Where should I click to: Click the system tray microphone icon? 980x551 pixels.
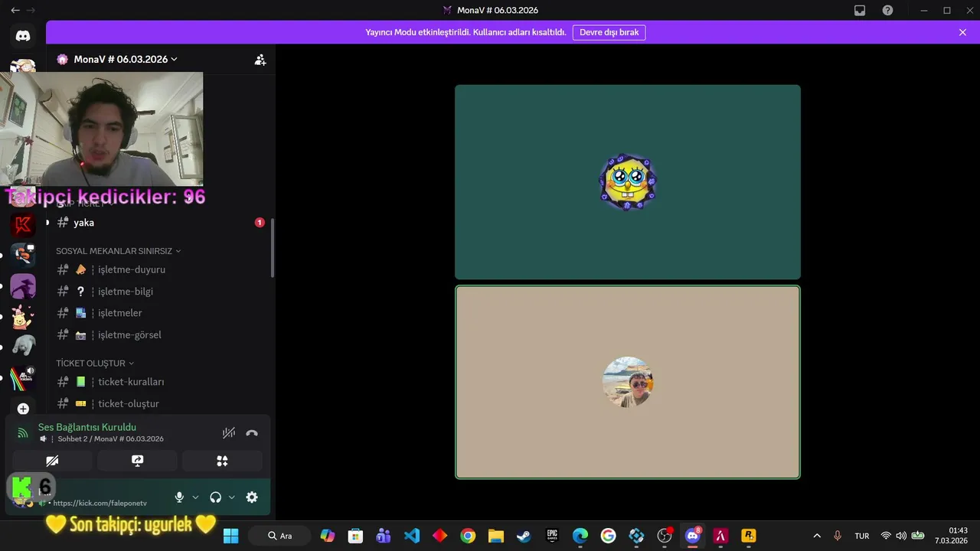point(838,536)
